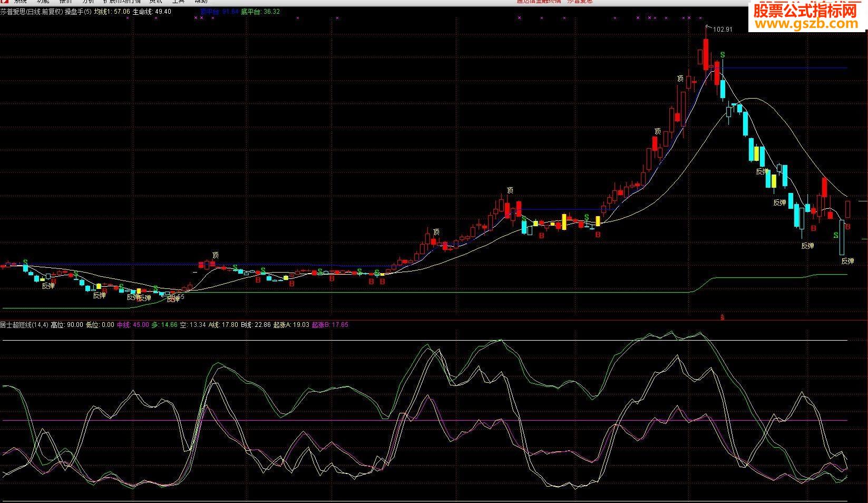Click the magenta 起涨B: 17.65 value
The height and width of the screenshot is (503, 868).
330,325
